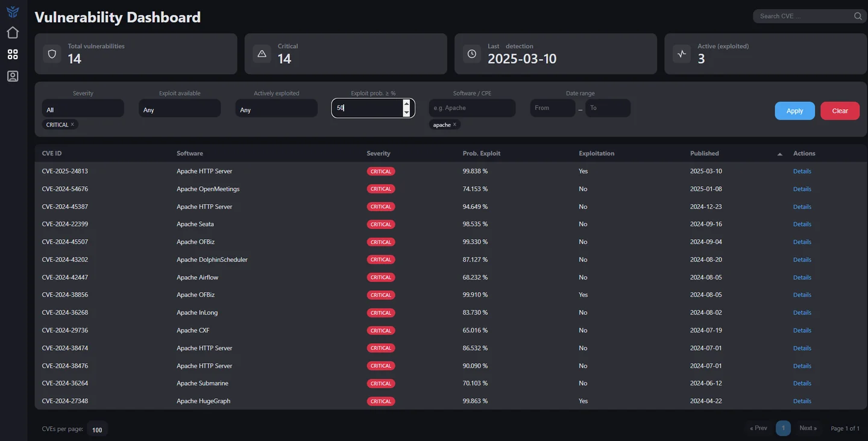This screenshot has width=868, height=441.
Task: Click the search magnifier icon
Action: pos(858,16)
